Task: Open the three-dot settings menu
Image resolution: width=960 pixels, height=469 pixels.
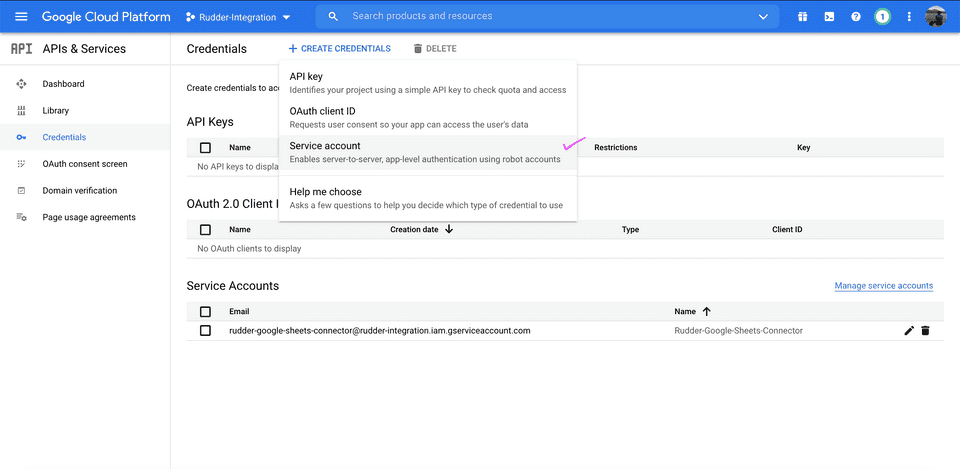Action: pyautogui.click(x=909, y=17)
